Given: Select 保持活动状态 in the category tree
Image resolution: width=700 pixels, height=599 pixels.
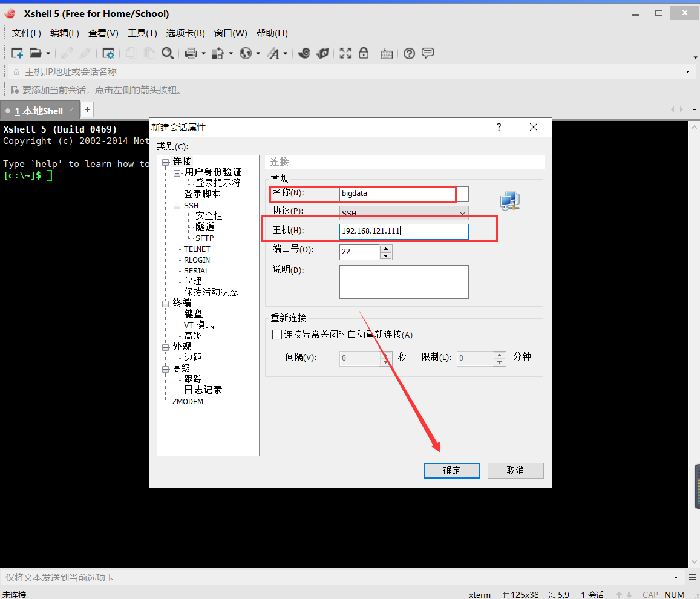Looking at the screenshot, I should pos(211,292).
